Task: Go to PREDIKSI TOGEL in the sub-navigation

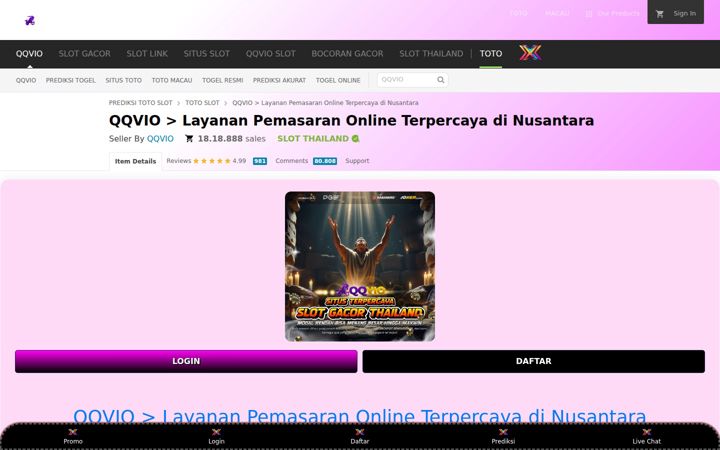Action: point(71,80)
